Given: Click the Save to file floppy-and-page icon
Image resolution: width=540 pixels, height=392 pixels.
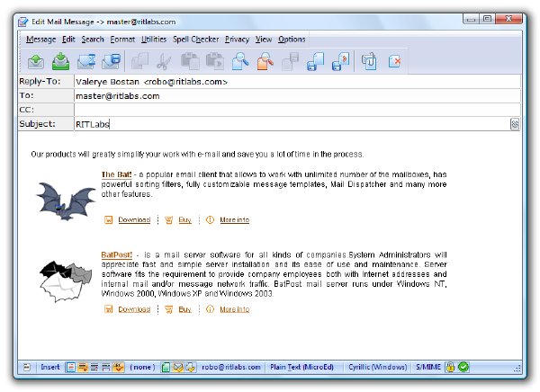Looking at the screenshot, I should [x=315, y=62].
